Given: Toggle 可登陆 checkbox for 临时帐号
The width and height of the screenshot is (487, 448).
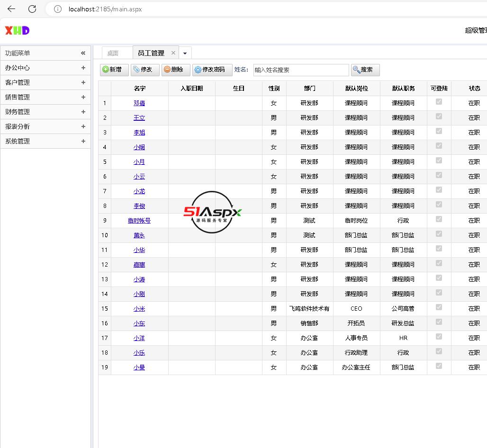Looking at the screenshot, I should coord(439,219).
